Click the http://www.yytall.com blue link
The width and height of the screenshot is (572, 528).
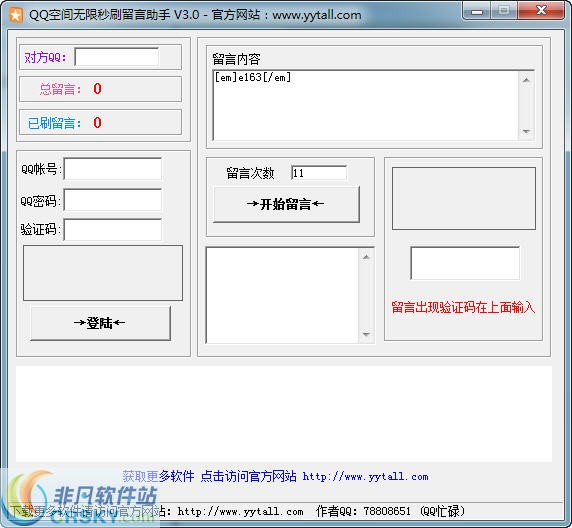pyautogui.click(x=366, y=477)
